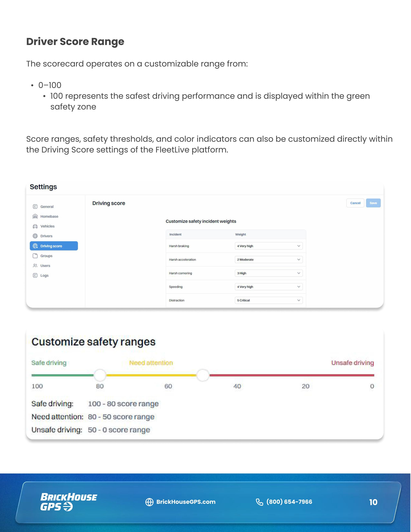Open the Harsh braking weight dropdown
Viewport: 411px width, 532px height.
tap(269, 246)
